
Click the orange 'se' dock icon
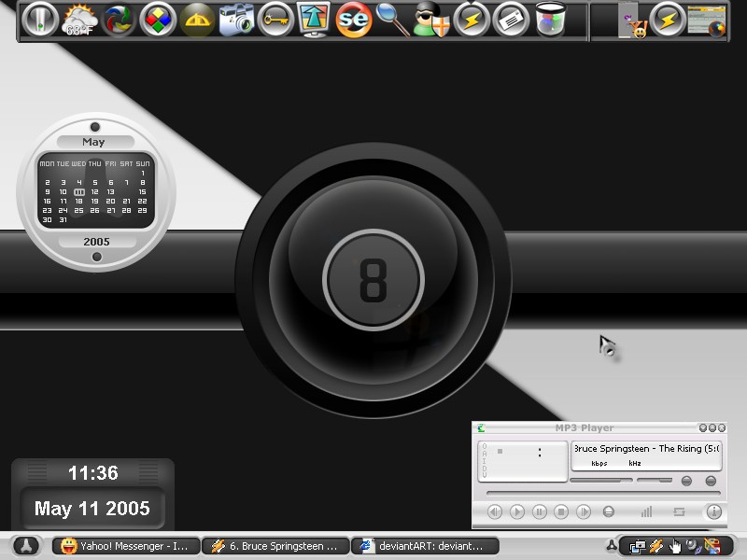click(x=354, y=20)
